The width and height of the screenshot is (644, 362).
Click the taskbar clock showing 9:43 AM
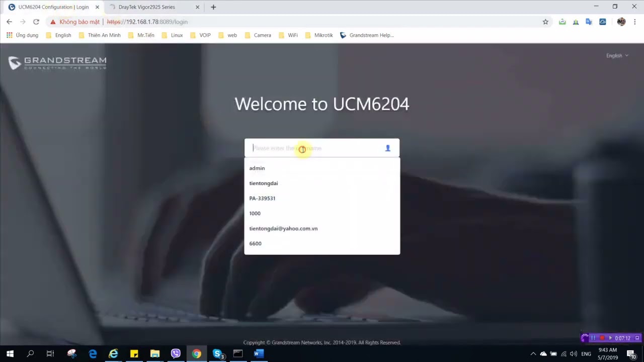point(608,354)
